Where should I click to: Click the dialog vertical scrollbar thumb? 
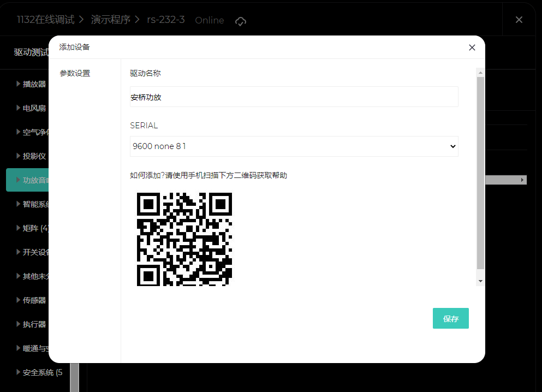point(480,173)
